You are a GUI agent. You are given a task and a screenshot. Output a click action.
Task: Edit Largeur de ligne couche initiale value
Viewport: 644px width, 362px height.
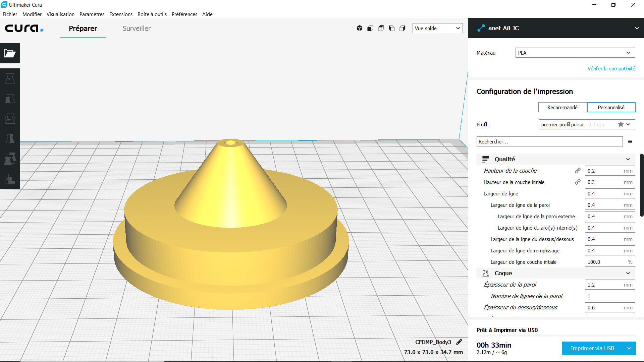click(610, 262)
